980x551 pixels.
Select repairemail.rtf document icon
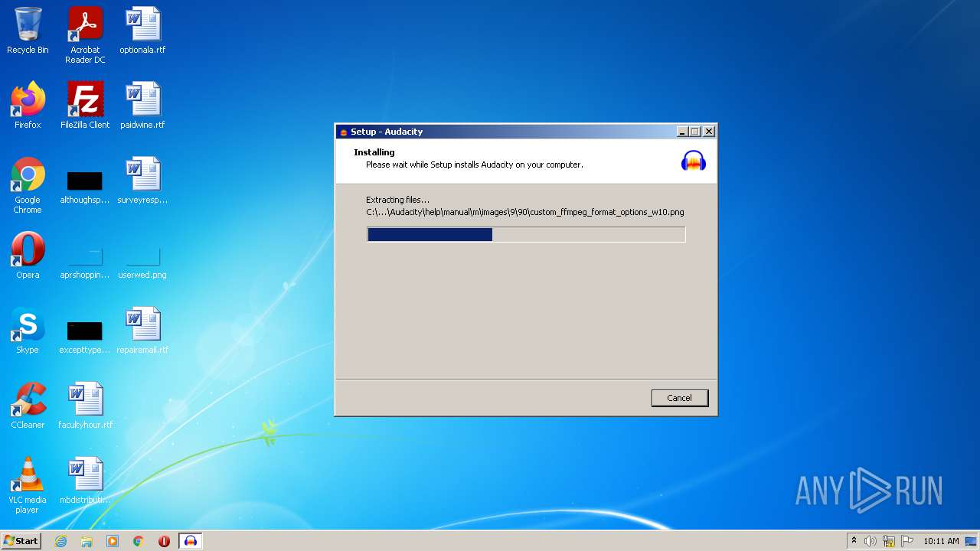(142, 331)
